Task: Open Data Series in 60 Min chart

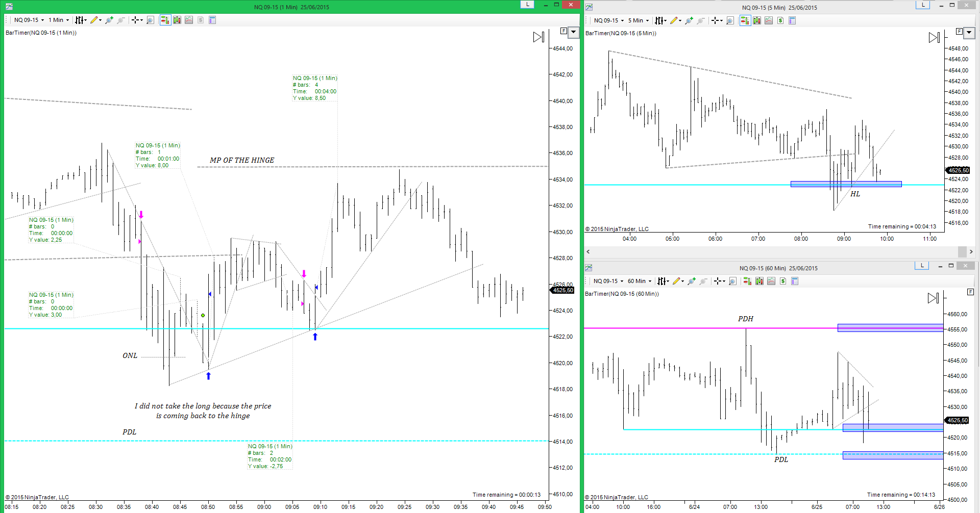Action: (759, 281)
